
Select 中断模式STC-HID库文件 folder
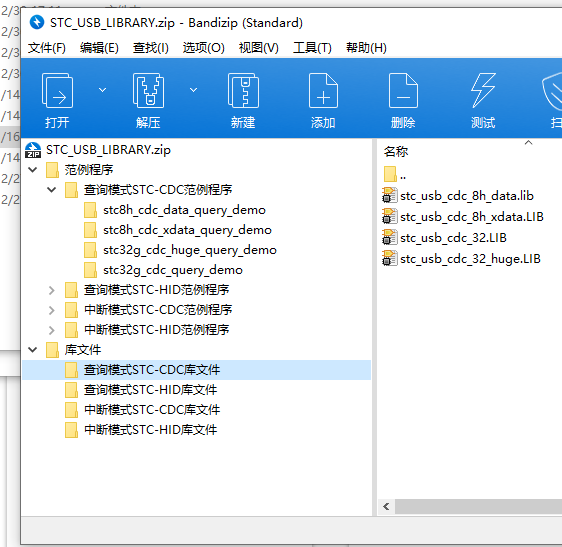[150, 430]
